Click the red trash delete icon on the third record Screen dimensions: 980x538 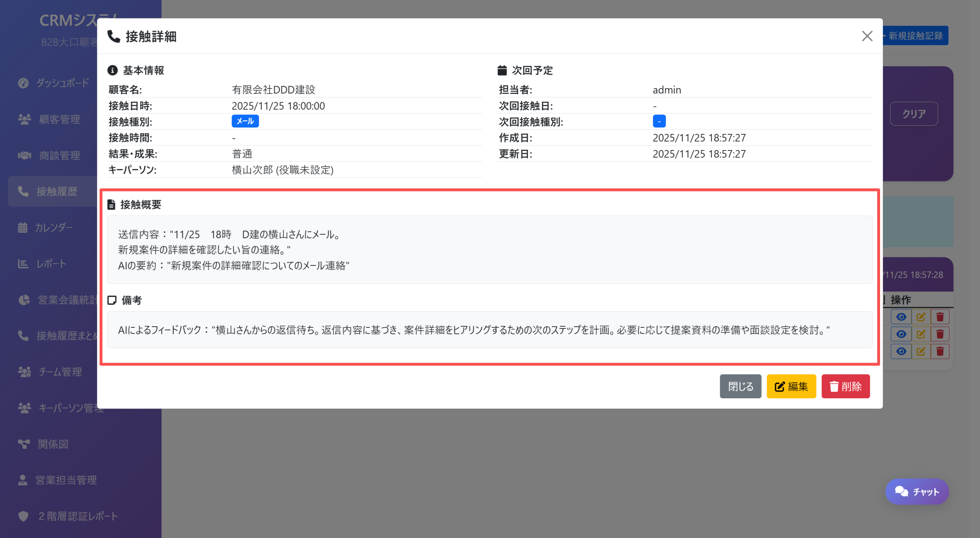pos(941,351)
